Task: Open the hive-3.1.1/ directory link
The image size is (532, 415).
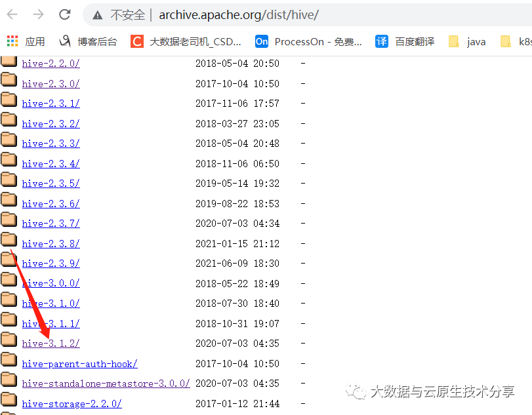Action: [51, 323]
